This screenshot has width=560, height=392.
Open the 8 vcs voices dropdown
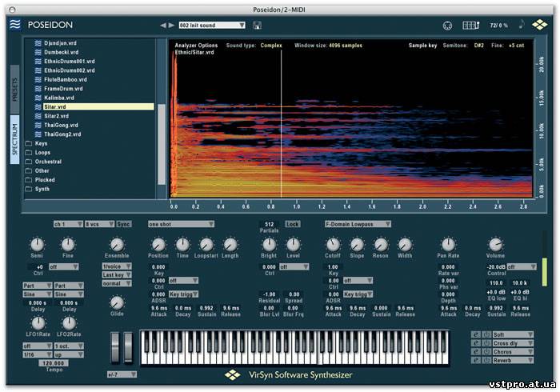tap(100, 224)
